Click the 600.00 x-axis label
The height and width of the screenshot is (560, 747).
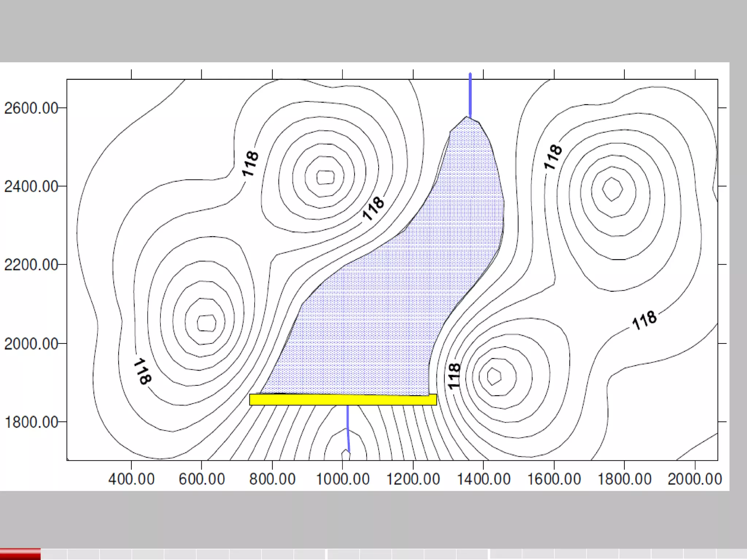tap(202, 479)
